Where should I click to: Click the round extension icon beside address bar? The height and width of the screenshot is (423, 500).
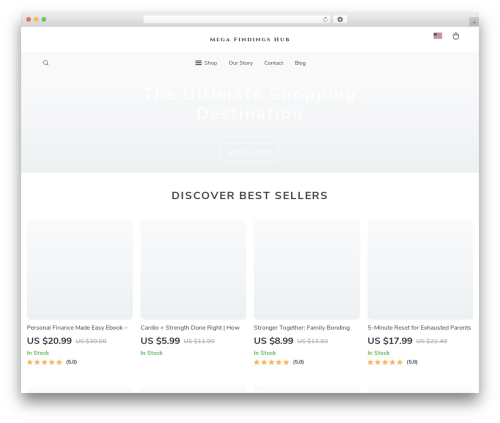[x=340, y=19]
